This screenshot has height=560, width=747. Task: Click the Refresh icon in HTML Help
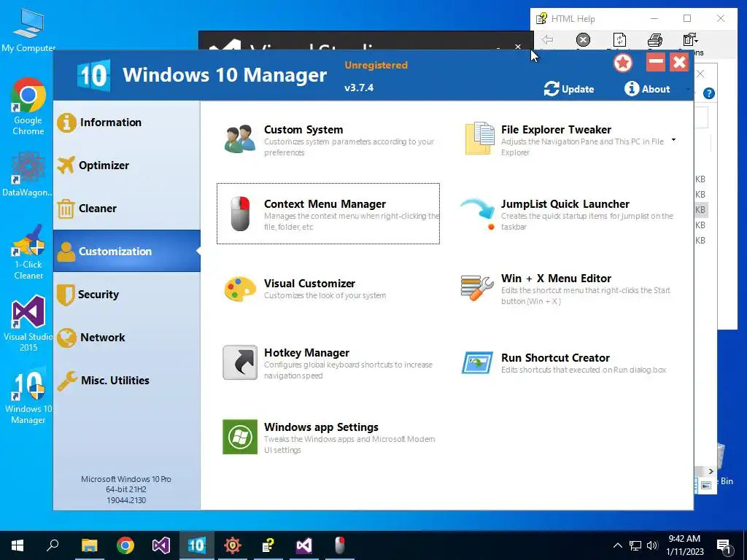tap(619, 39)
